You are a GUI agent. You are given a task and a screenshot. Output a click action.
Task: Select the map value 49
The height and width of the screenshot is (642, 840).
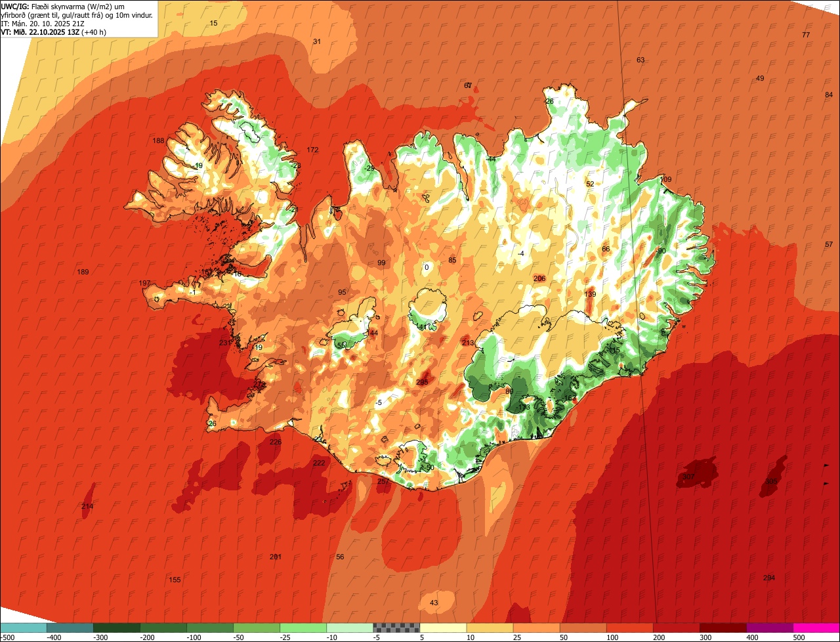[x=761, y=78]
